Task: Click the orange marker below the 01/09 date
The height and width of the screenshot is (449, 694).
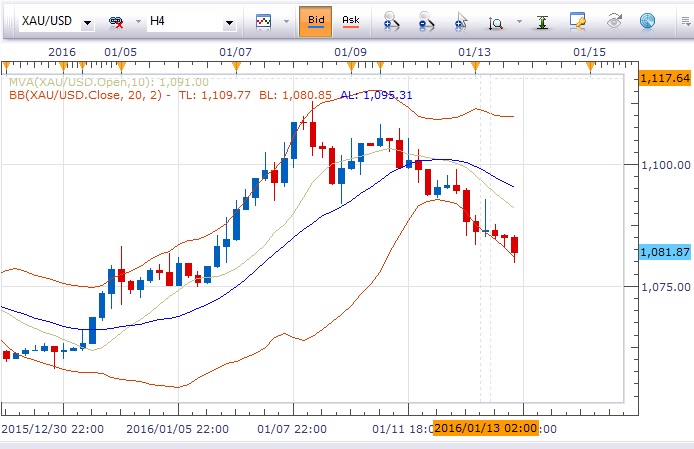Action: click(x=351, y=67)
